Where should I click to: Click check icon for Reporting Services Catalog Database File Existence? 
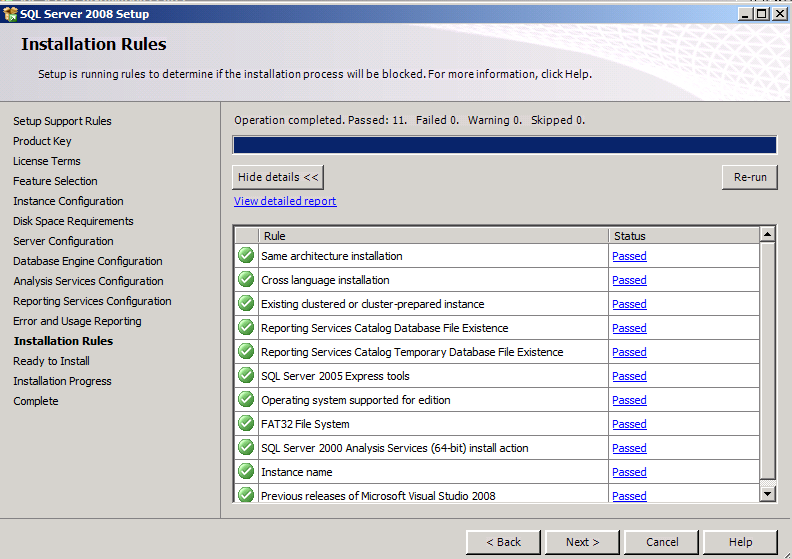pos(246,327)
